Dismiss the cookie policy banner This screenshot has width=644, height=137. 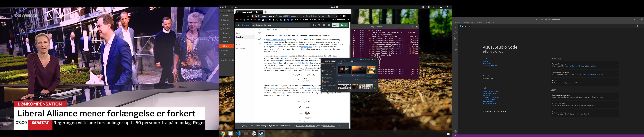pos(340,126)
